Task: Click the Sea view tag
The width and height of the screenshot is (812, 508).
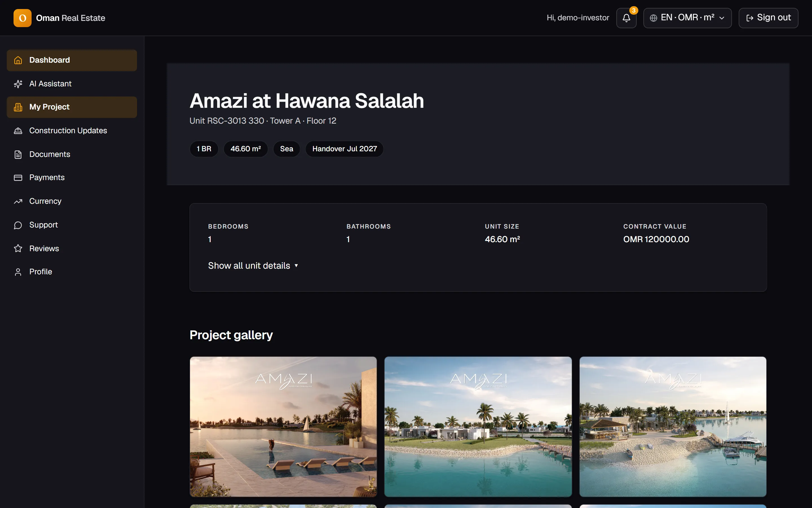Action: [x=286, y=149]
